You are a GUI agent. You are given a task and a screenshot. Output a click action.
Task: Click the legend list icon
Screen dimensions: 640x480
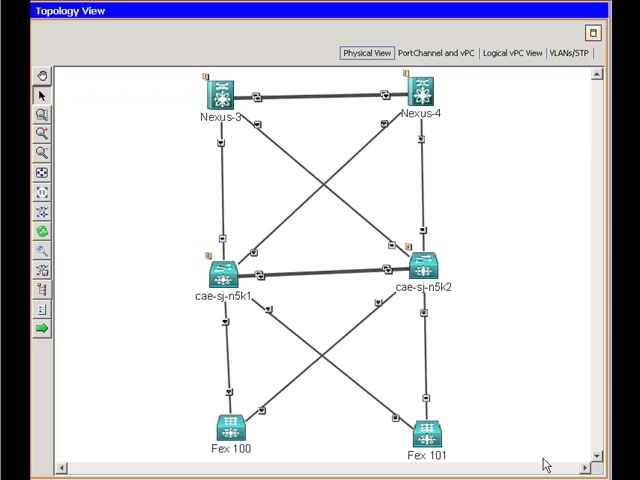point(42,309)
